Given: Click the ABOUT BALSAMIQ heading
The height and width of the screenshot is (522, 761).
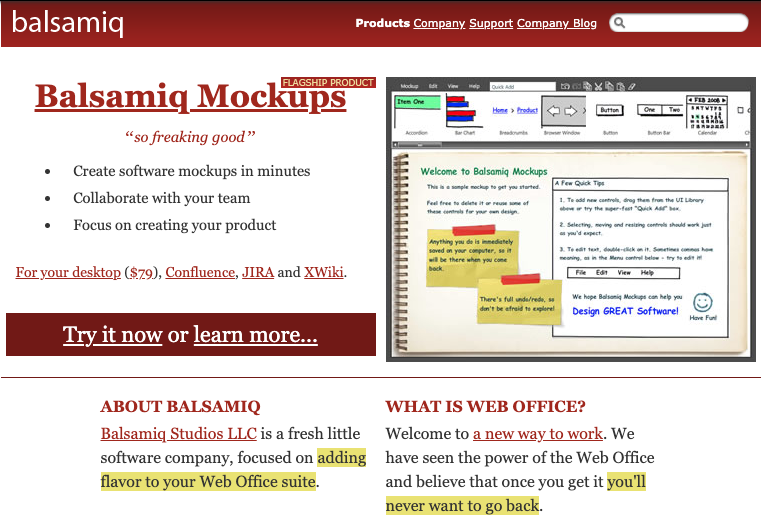Looking at the screenshot, I should pos(180,407).
